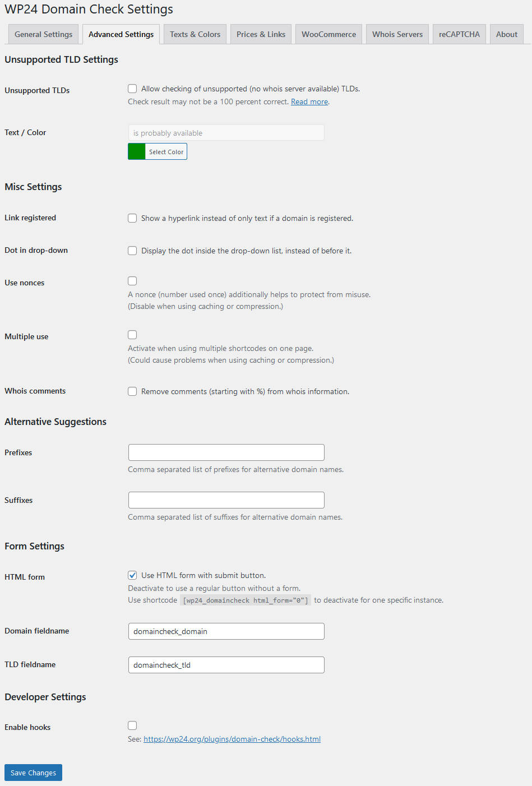
Task: Activate the Multiple use checkbox
Action: coord(132,335)
